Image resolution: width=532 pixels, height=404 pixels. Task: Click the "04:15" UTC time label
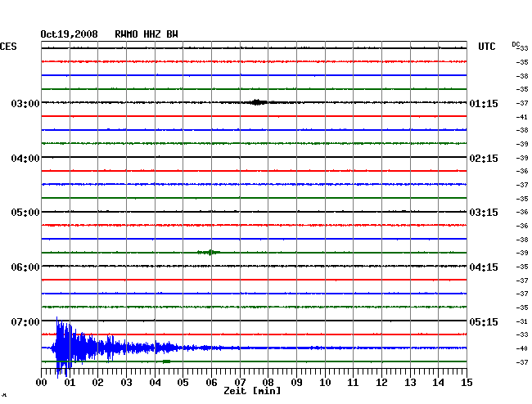pos(484,267)
